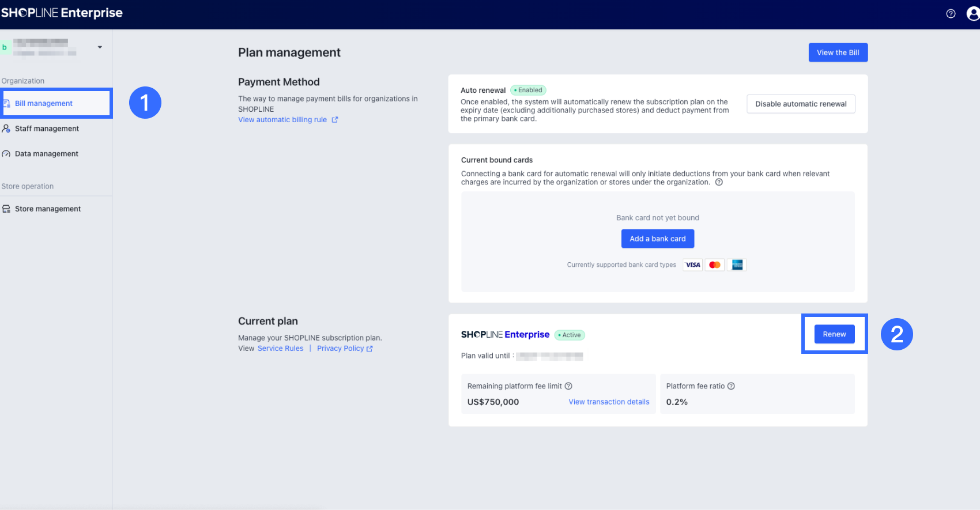Open View transaction details link
Screen dimensions: 980x510
coord(609,402)
